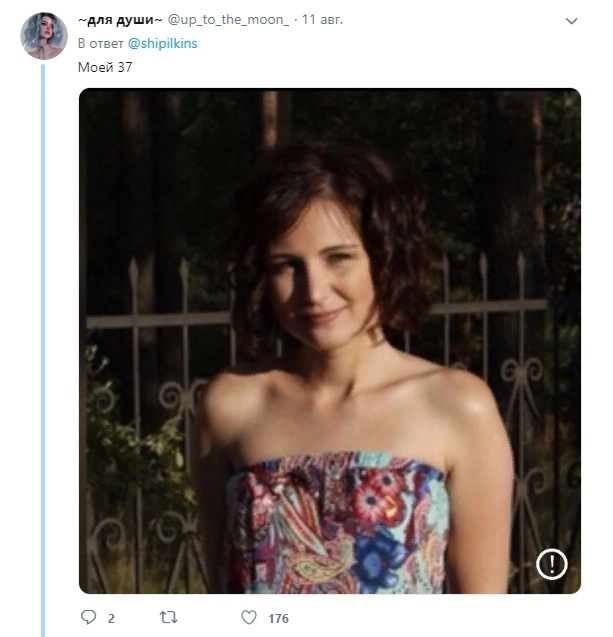Screen dimensions: 613x637
Task: Open the tweet options chevron menu
Action: pyautogui.click(x=571, y=21)
